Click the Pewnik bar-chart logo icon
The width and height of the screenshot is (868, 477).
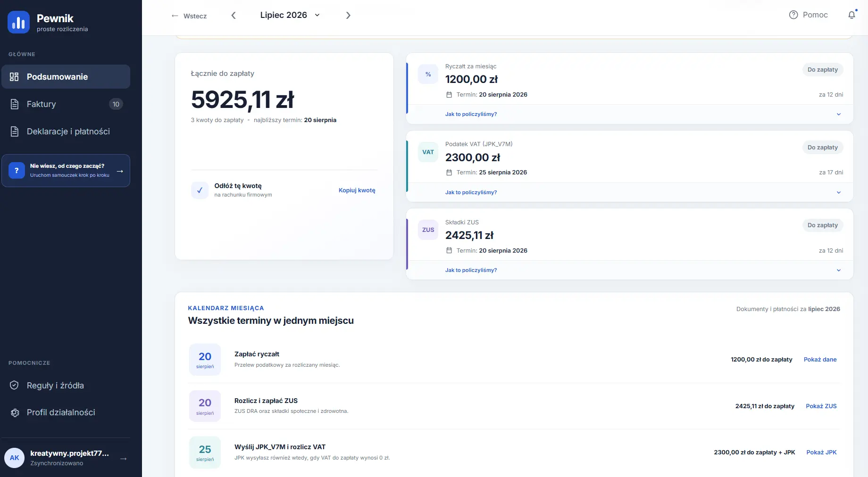click(18, 22)
